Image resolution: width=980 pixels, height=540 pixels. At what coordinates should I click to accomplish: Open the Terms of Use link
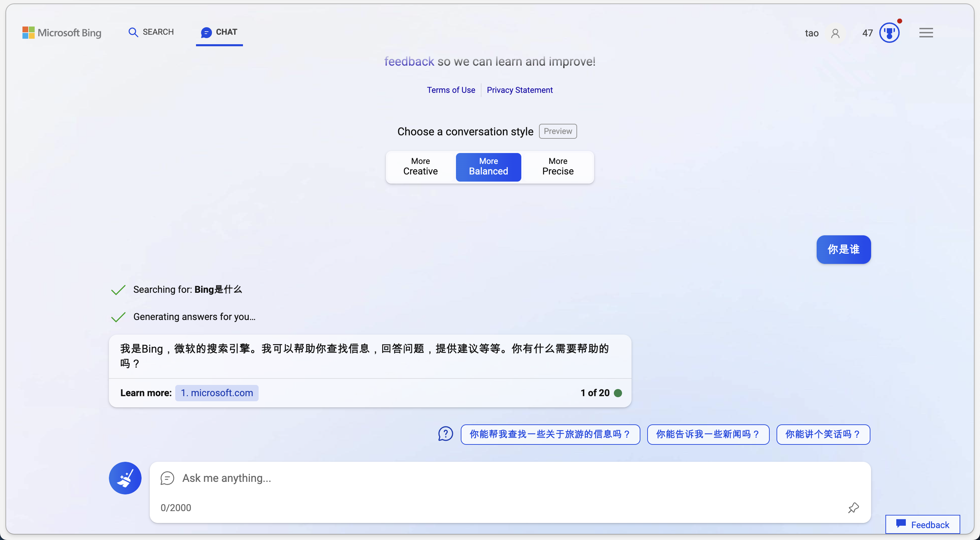(451, 90)
